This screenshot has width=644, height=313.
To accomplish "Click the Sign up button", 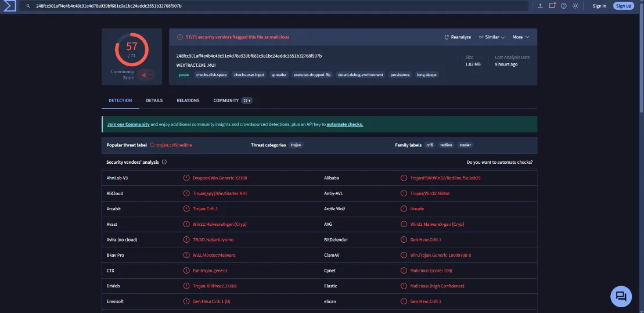I will coord(624,6).
